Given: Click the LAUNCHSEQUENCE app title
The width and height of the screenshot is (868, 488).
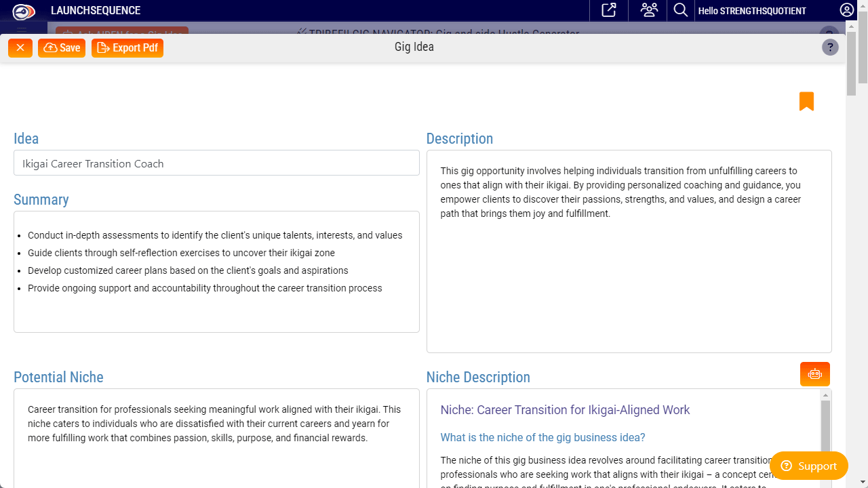Looking at the screenshot, I should [96, 11].
